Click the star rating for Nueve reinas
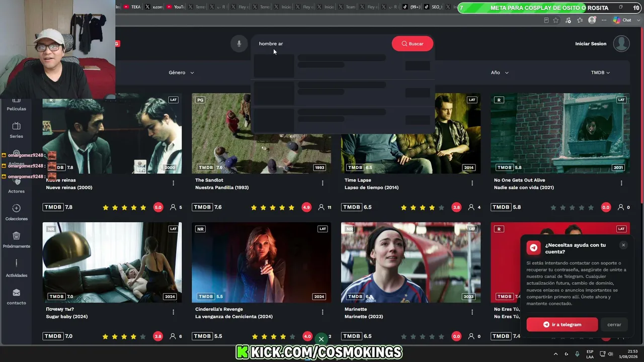 [x=124, y=207]
